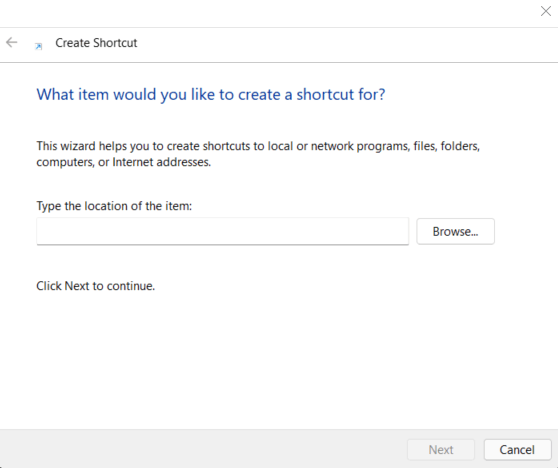Viewport: 558px width, 468px height.
Task: Click the "computers, or Internet addresses" text line
Action: pyautogui.click(x=123, y=162)
